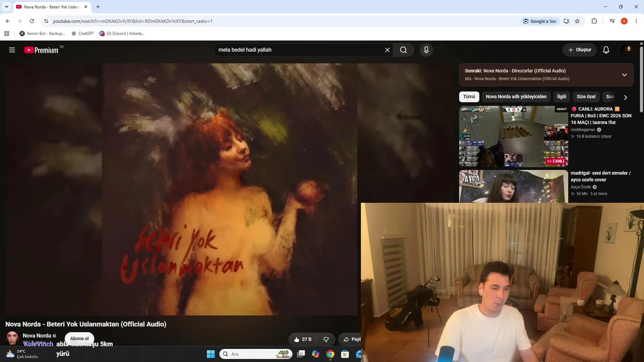This screenshot has width=644, height=362.
Task: Open the Chrome apps grid shortcut
Action: 7,34
